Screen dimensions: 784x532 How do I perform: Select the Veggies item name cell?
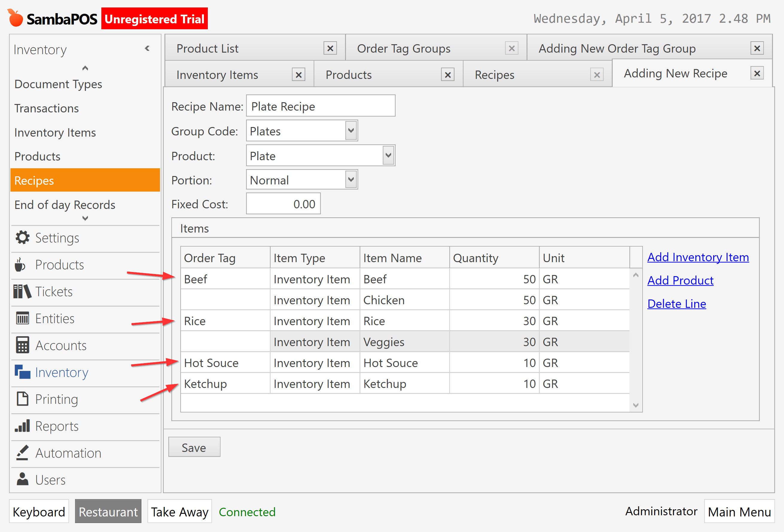tap(405, 342)
